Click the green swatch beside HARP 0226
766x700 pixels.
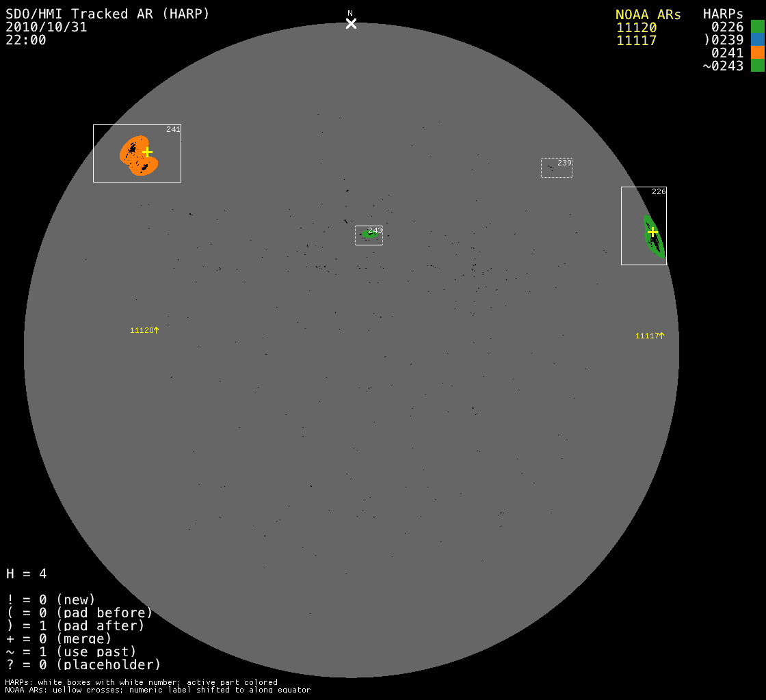pyautogui.click(x=757, y=27)
